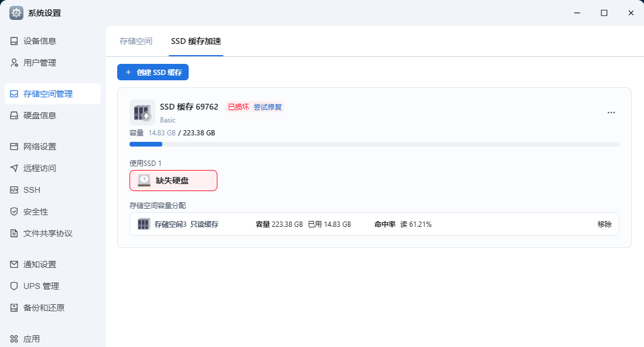This screenshot has height=347, width=644.
Task: Click the 网络设置 icon in sidebar
Action: [x=14, y=147]
